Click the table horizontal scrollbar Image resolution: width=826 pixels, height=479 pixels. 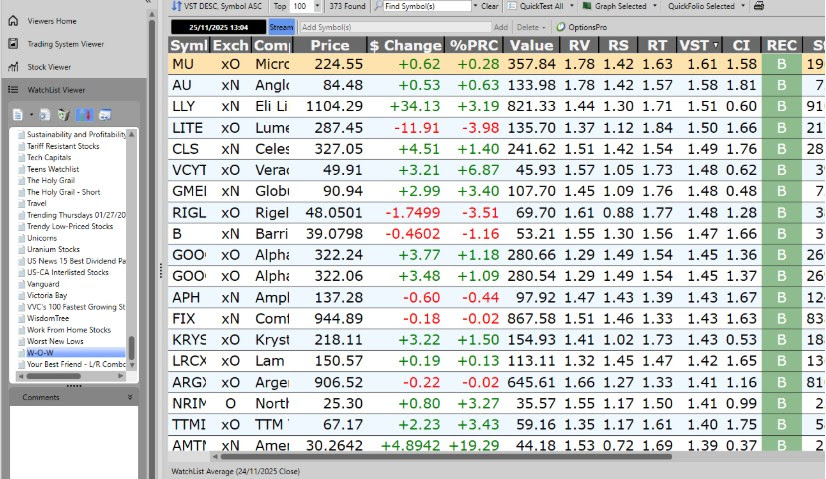pos(446,457)
